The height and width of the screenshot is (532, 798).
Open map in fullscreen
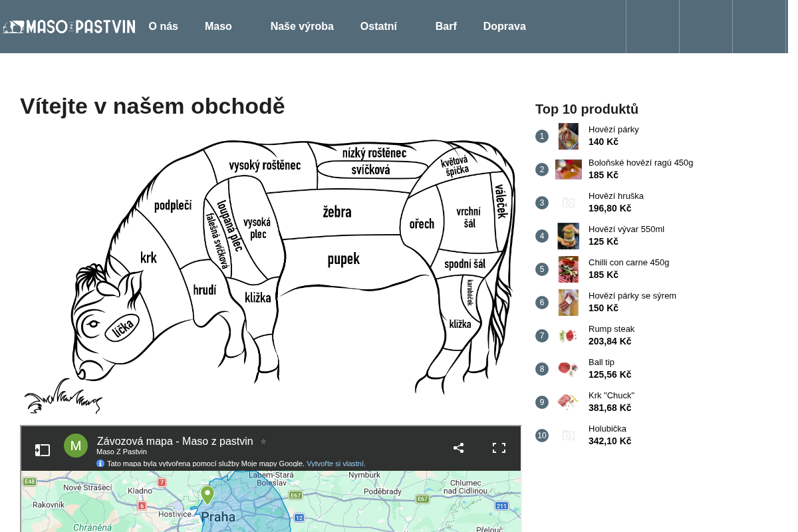(499, 448)
